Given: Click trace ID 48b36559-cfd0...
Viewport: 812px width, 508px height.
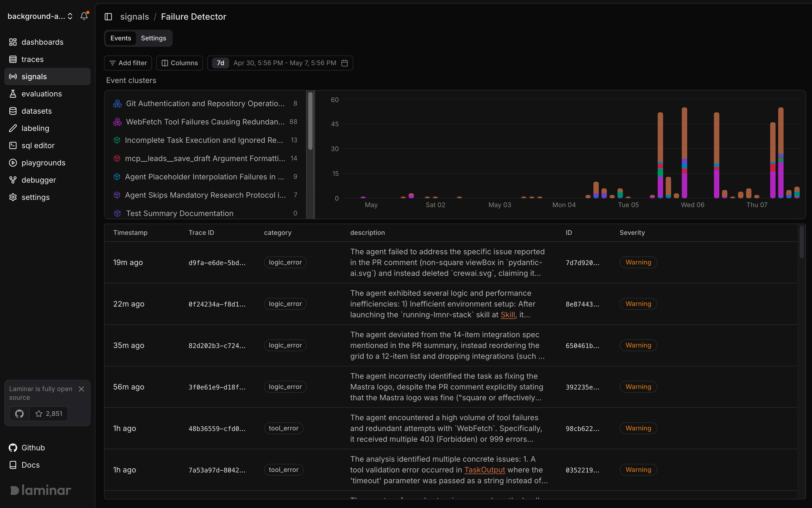Looking at the screenshot, I should pos(217,428).
